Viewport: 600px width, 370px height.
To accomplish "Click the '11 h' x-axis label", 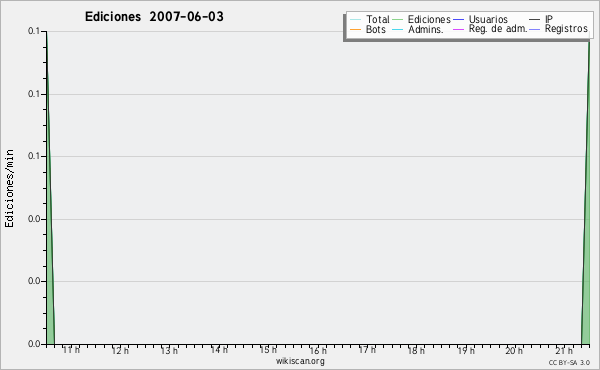I will click(72, 350).
